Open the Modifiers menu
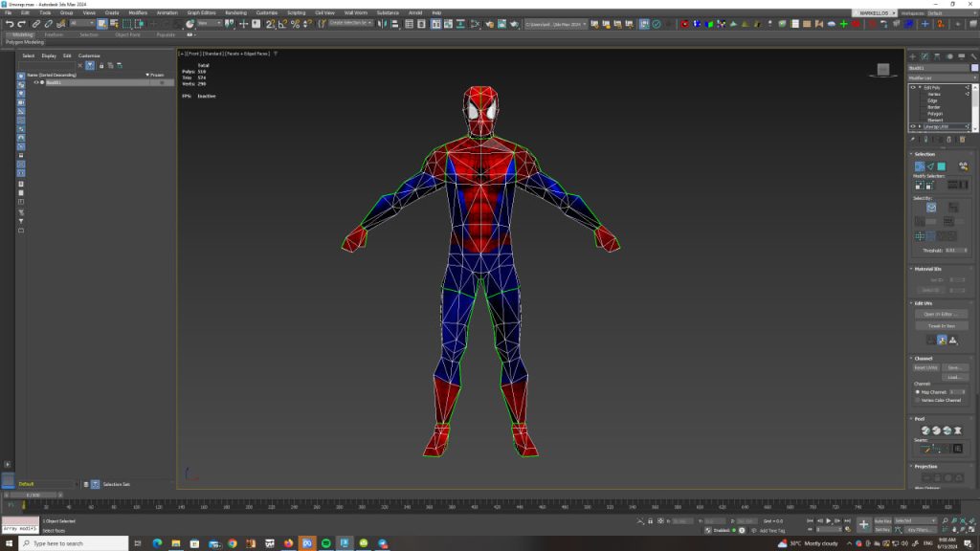This screenshot has height=551, width=980. tap(138, 12)
